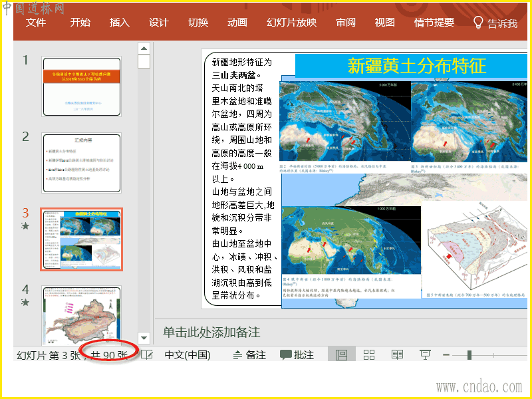The height and width of the screenshot is (399, 532).
Task: Click the 5000万年前 globe image
Action: pos(345,121)
